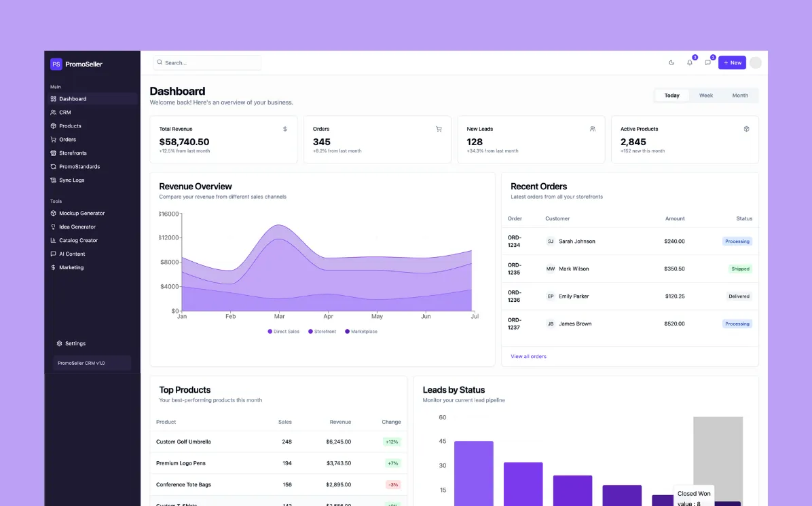This screenshot has width=812, height=506.
Task: Select Products from the sidebar
Action: coord(71,125)
